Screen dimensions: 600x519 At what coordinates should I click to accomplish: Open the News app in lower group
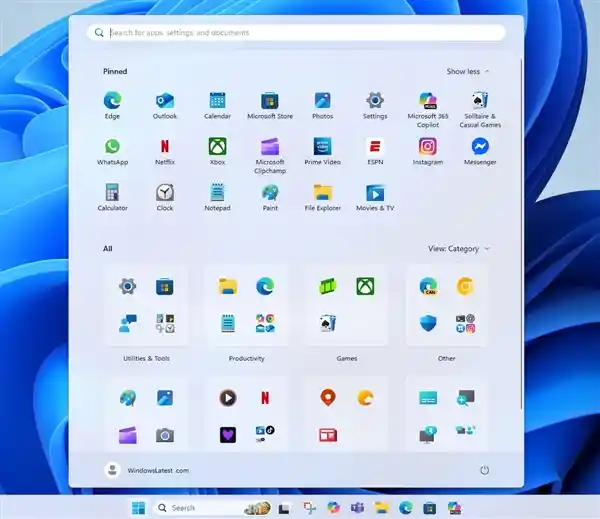coord(328,435)
